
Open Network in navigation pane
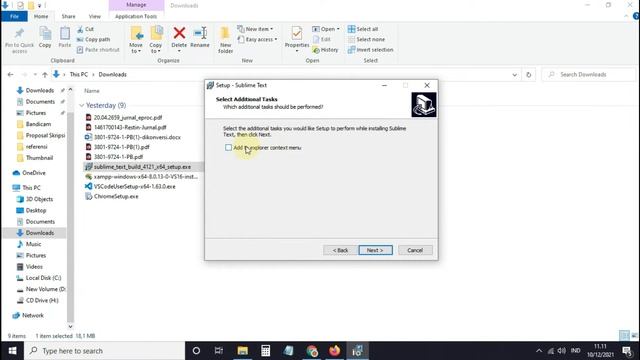point(33,315)
